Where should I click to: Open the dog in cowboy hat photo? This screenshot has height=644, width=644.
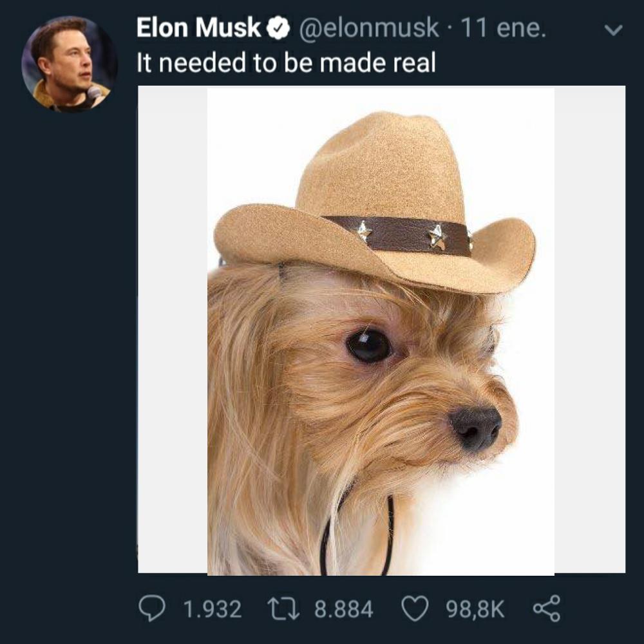click(x=381, y=330)
